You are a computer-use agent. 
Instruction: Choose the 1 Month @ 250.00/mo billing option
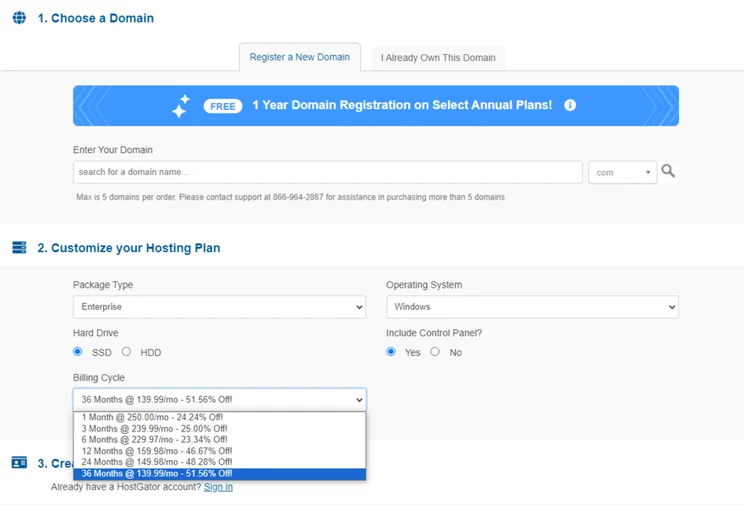219,417
